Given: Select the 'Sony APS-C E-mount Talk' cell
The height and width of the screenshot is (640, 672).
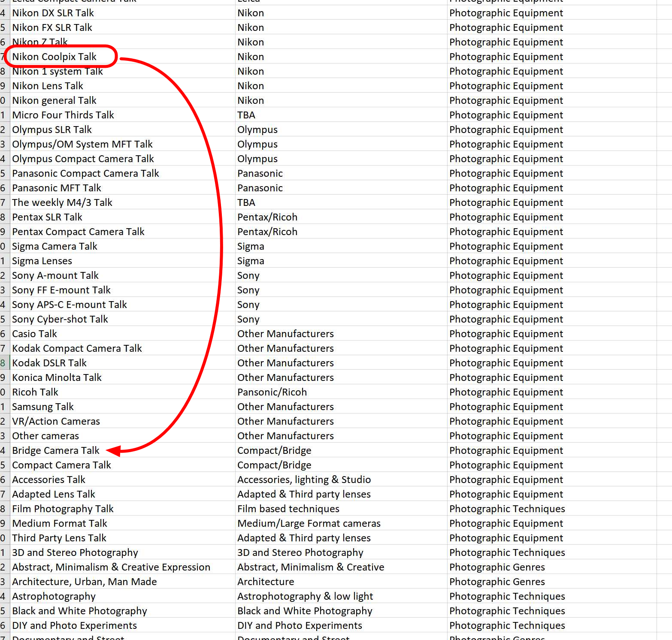Looking at the screenshot, I should pos(122,305).
